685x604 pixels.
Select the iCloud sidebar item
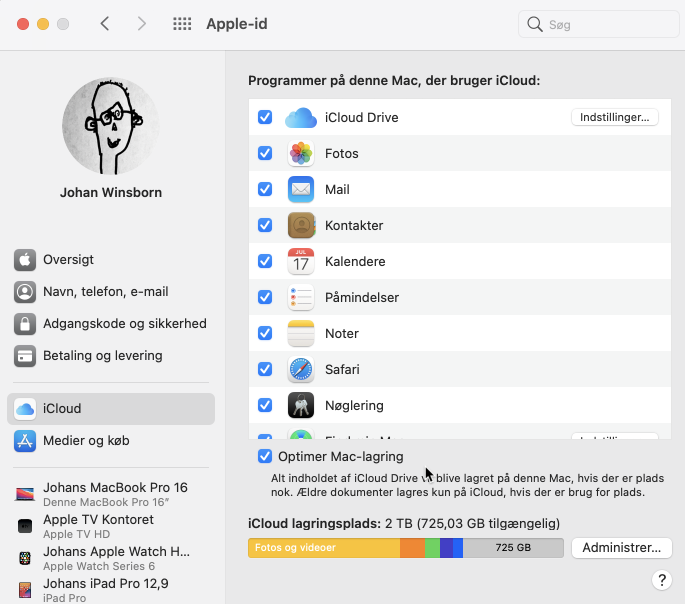click(x=111, y=409)
